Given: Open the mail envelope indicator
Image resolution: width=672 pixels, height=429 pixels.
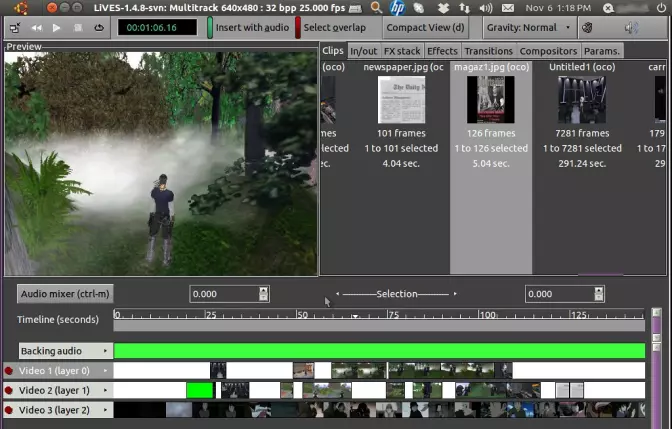Looking at the screenshot, I should coord(508,8).
